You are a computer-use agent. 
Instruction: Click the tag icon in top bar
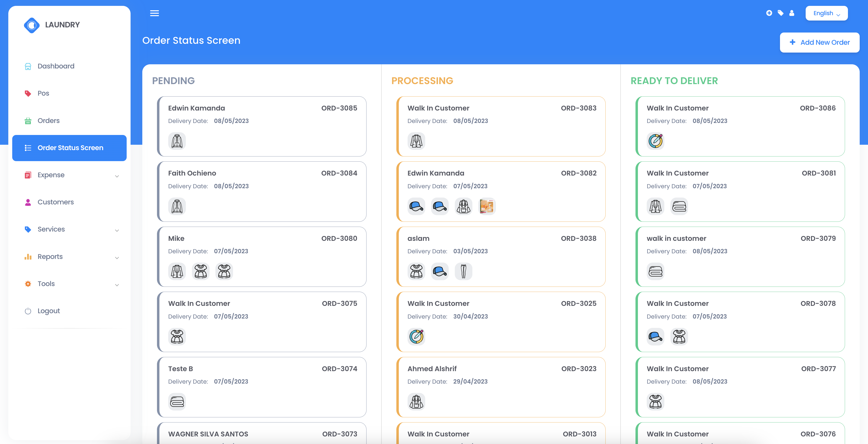(x=780, y=13)
